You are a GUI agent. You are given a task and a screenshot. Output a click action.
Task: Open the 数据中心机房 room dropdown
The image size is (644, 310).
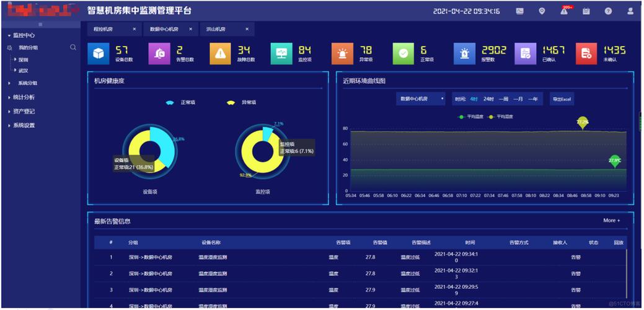coord(421,99)
